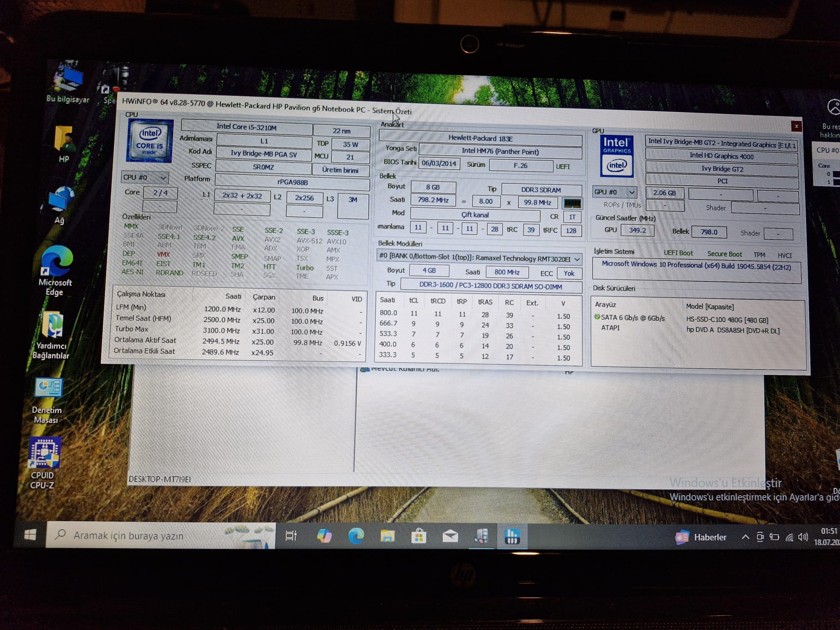Click the Intel Core i5 logo

[150, 141]
